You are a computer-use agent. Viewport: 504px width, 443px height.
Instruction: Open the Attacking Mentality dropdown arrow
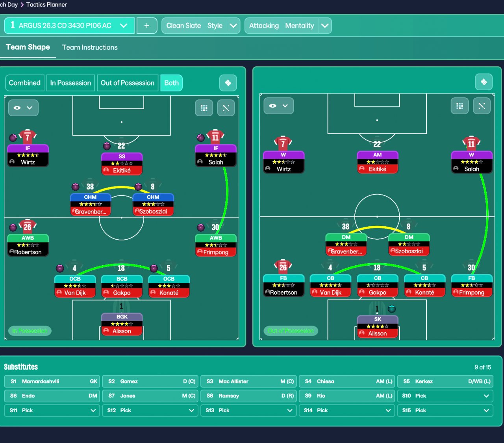325,26
